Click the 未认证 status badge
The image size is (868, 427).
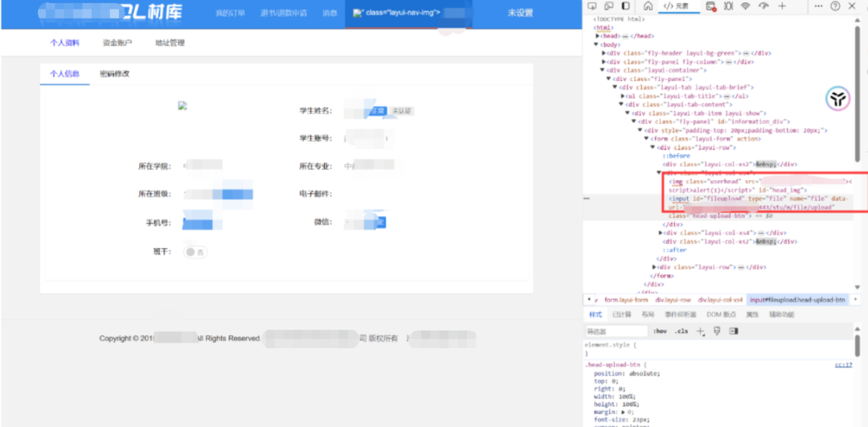tap(402, 111)
